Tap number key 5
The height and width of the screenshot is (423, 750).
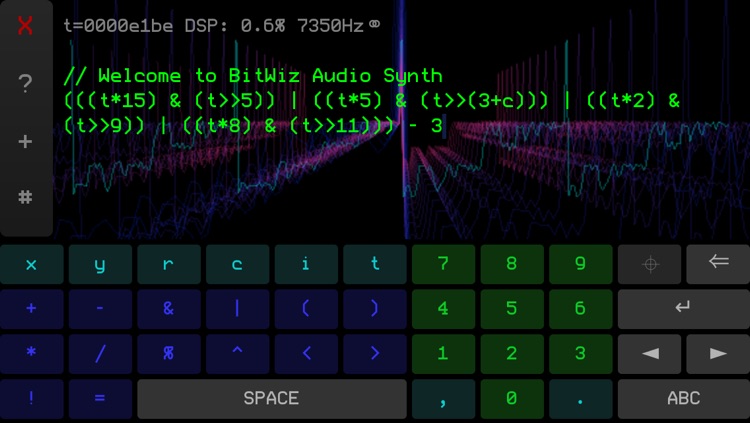(x=512, y=309)
